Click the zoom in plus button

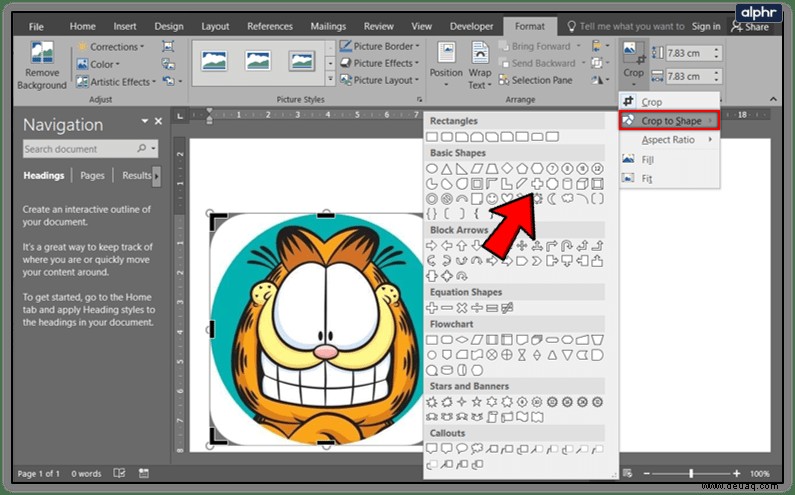click(x=736, y=473)
